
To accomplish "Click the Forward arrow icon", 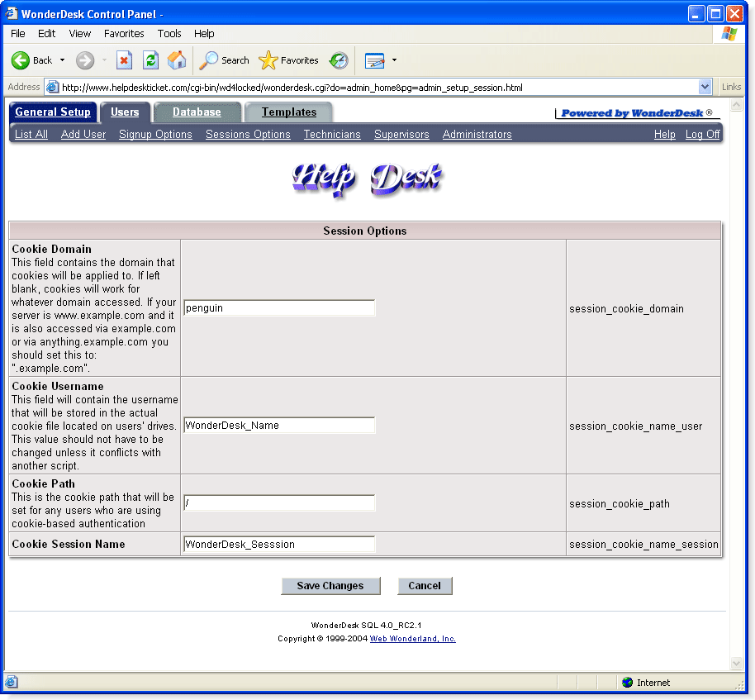I will 85,60.
